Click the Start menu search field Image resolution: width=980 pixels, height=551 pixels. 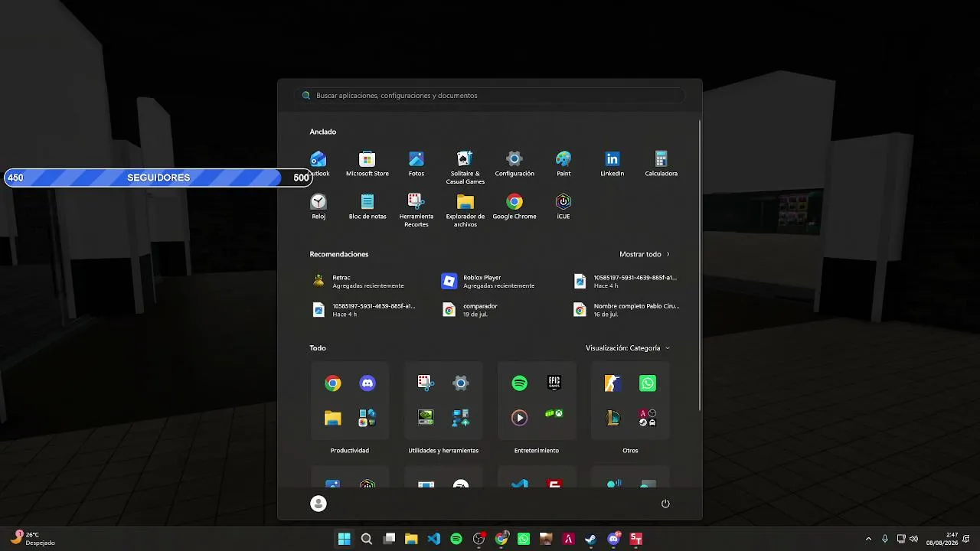pyautogui.click(x=490, y=96)
